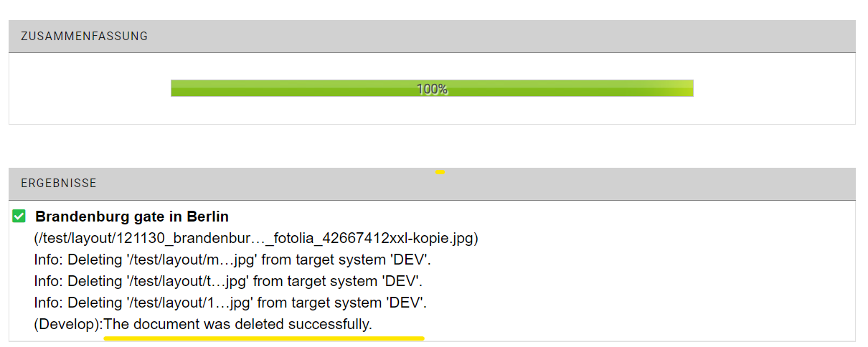This screenshot has height=347, width=868.
Task: Click 'The document was deleted successfully' message
Action: point(238,324)
